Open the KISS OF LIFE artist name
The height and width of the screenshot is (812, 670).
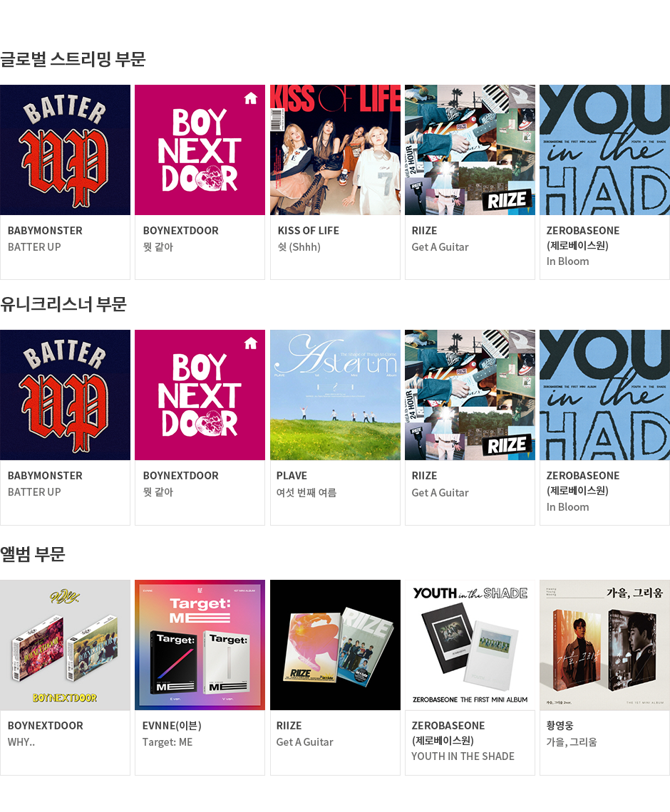tap(309, 231)
